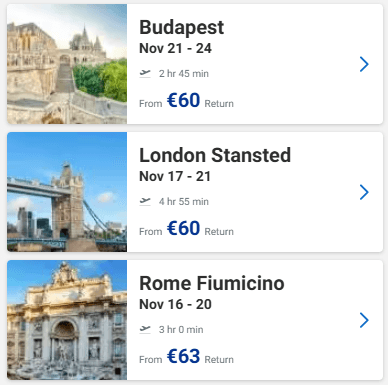Click the London Stansted destination title
The width and height of the screenshot is (388, 385).
215,155
